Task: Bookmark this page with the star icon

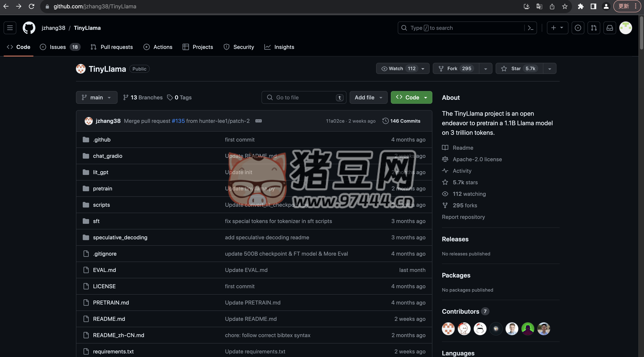Action: click(x=565, y=6)
